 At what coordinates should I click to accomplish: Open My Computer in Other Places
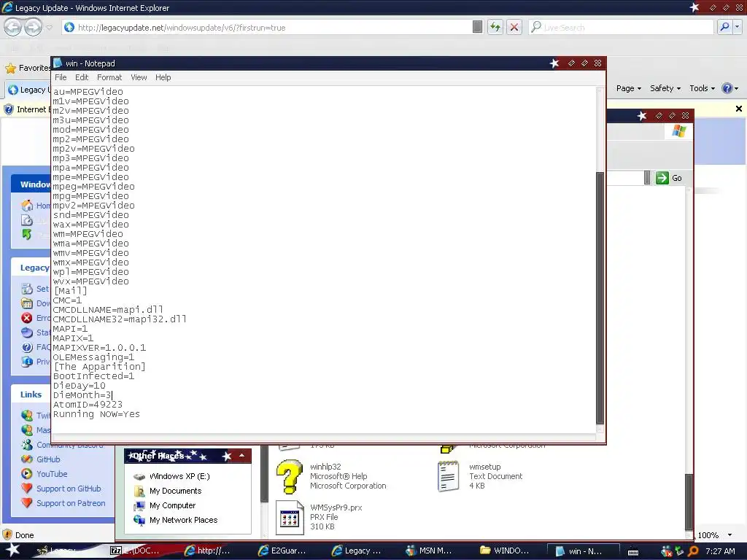[x=172, y=506]
